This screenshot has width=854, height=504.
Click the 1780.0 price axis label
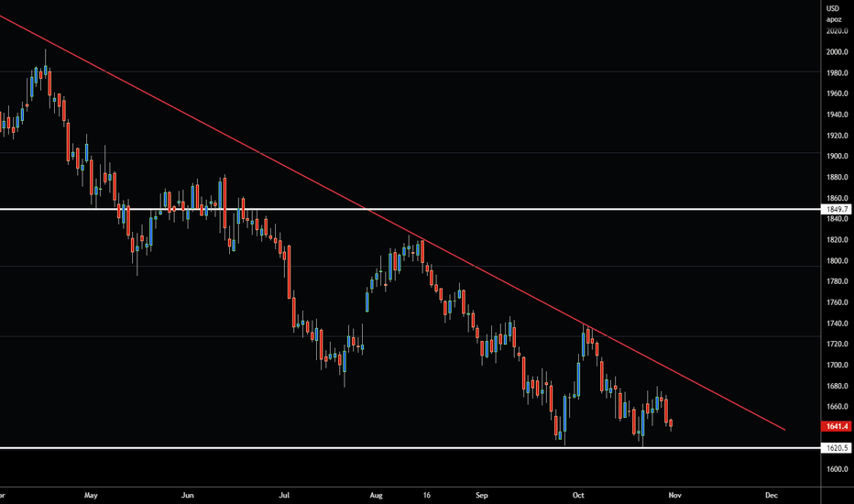[x=838, y=281]
